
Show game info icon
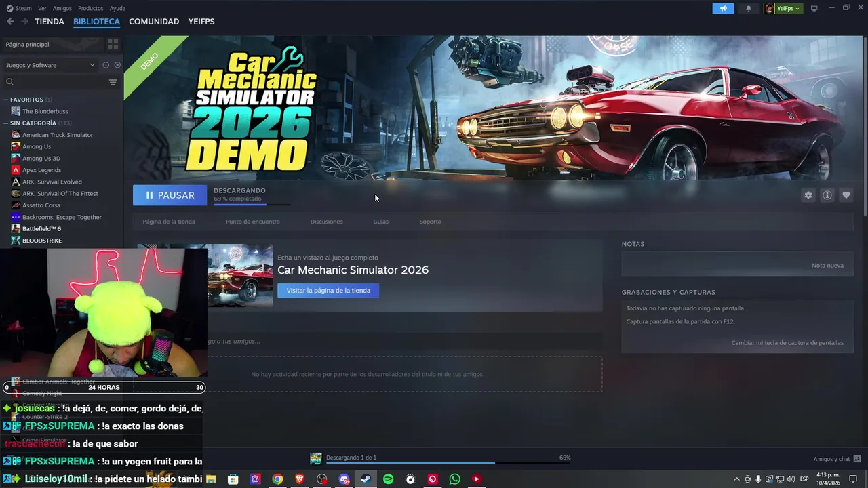pyautogui.click(x=827, y=195)
